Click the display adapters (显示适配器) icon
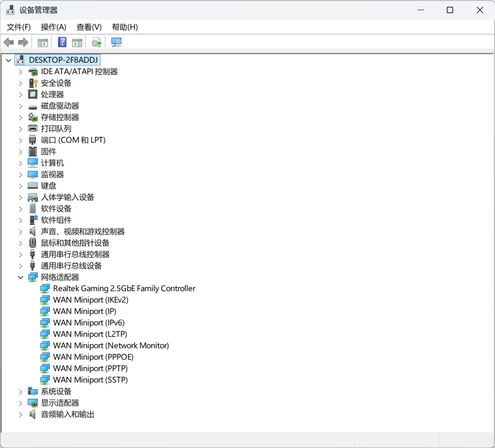Image resolution: width=495 pixels, height=448 pixels. point(33,403)
